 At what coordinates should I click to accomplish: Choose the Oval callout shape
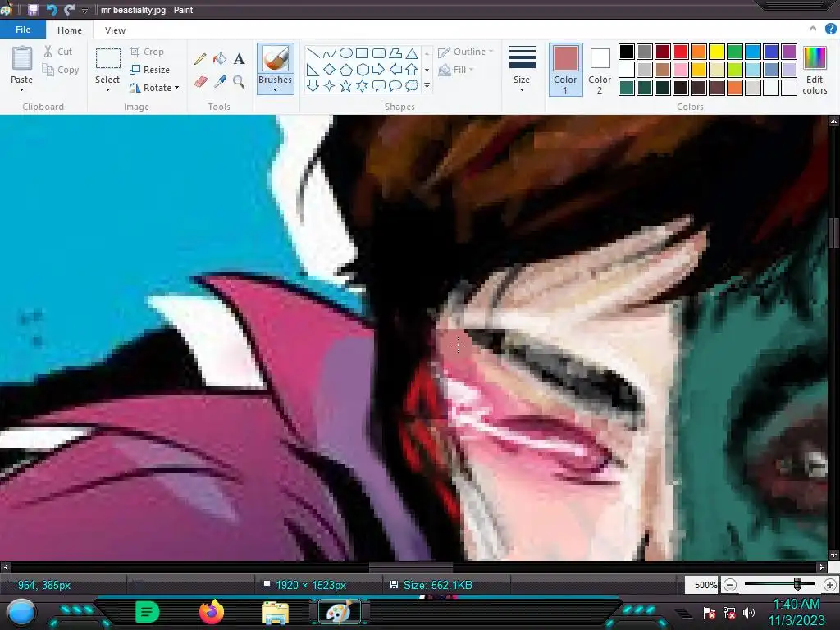coord(395,85)
